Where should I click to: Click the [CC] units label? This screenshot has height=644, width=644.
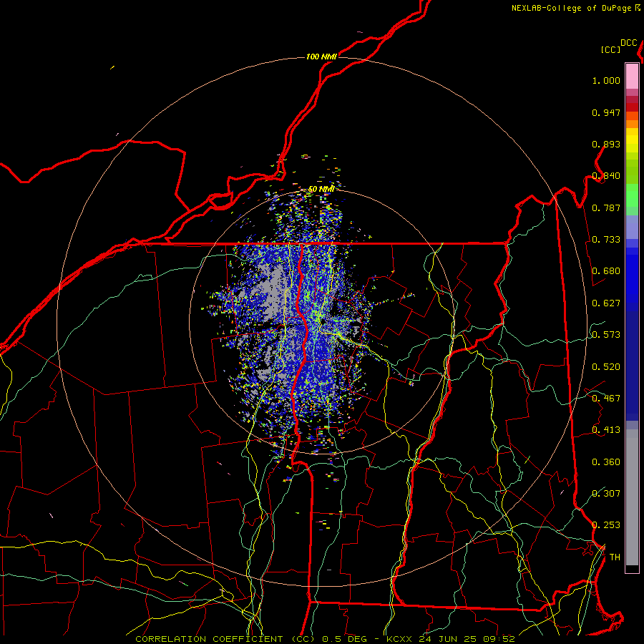pyautogui.click(x=611, y=49)
